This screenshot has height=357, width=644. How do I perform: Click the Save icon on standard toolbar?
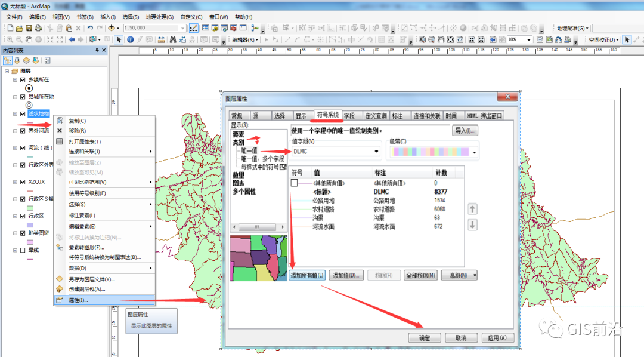click(29, 27)
